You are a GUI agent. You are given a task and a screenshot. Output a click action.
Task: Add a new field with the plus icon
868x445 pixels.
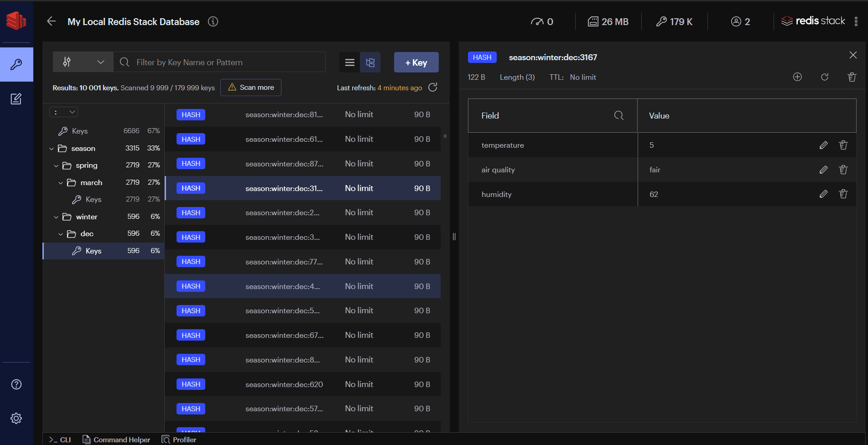tap(797, 77)
